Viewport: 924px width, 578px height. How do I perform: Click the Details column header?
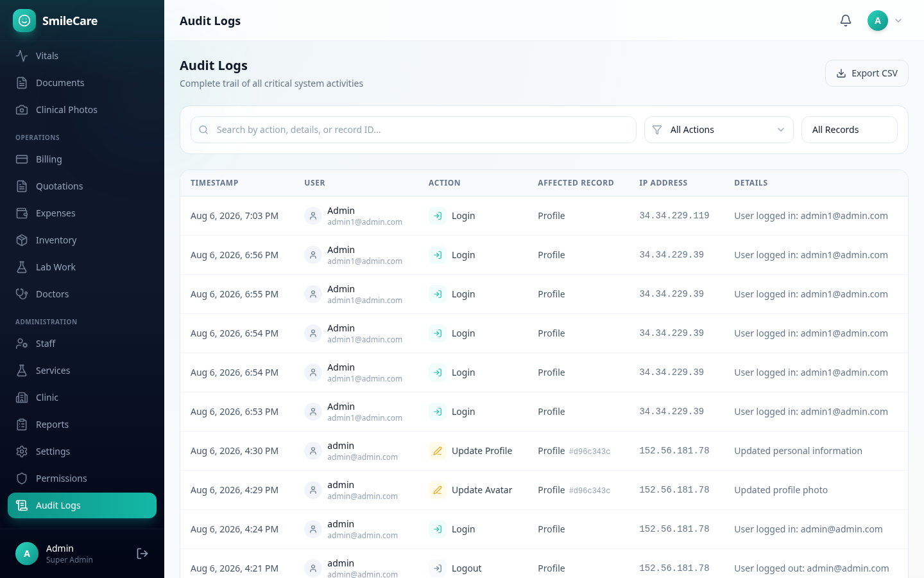[751, 183]
